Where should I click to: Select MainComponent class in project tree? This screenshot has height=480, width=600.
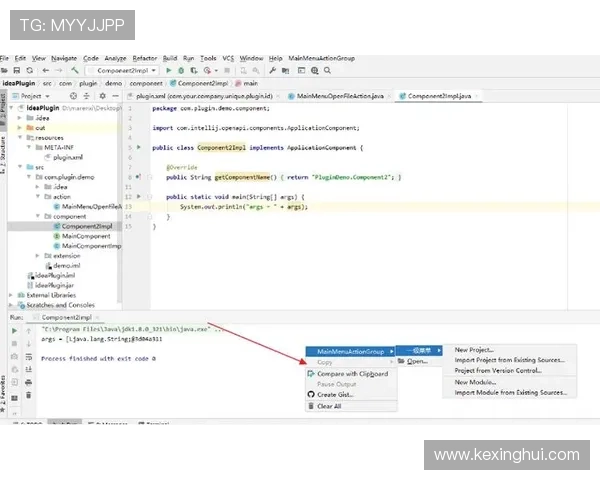[x=86, y=236]
